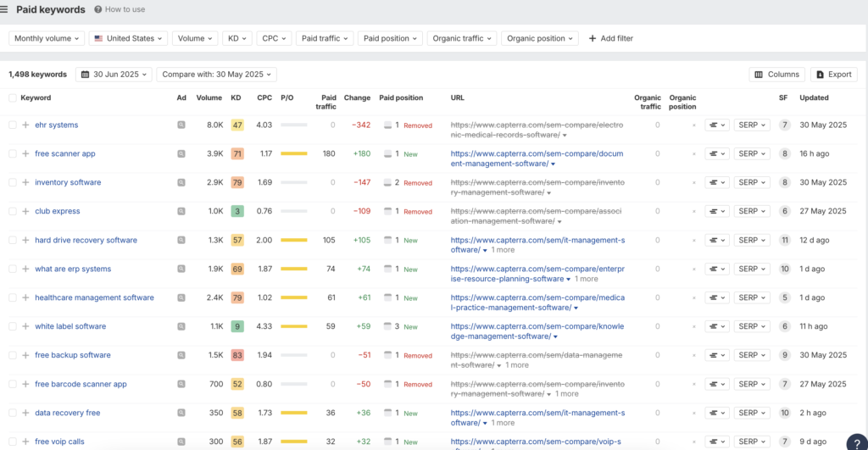Click the SF badge 9 for free backup software

click(784, 355)
